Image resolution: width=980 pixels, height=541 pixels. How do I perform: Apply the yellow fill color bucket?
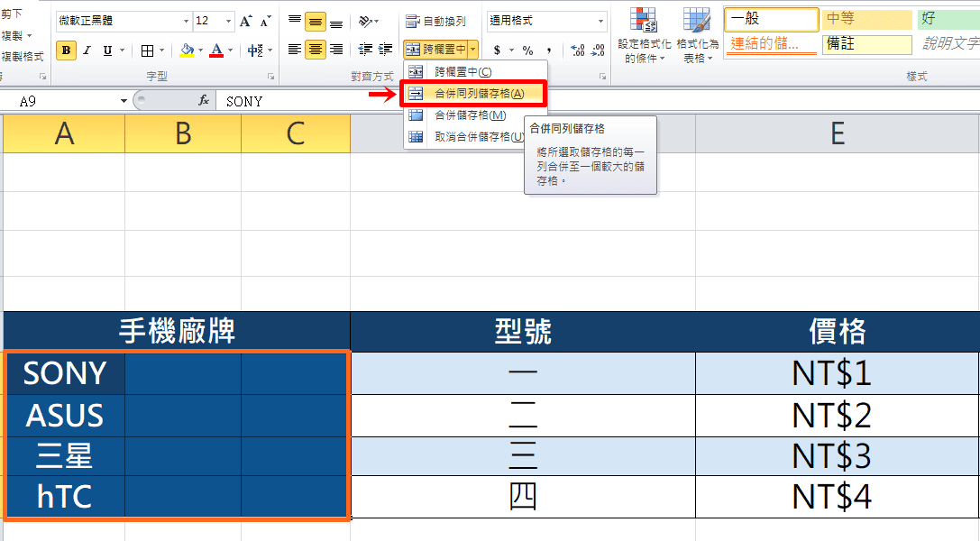(187, 50)
